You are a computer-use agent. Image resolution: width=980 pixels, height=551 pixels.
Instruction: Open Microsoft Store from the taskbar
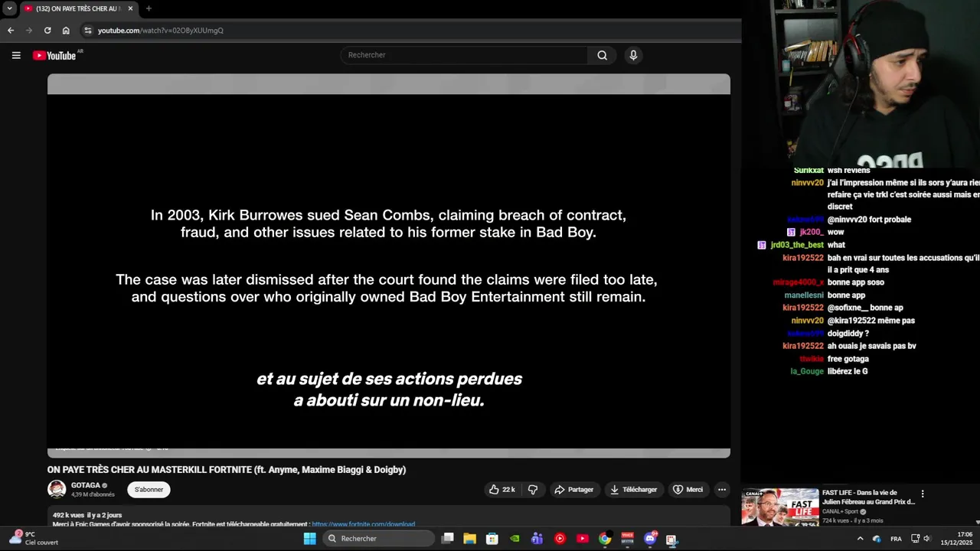coord(492,539)
